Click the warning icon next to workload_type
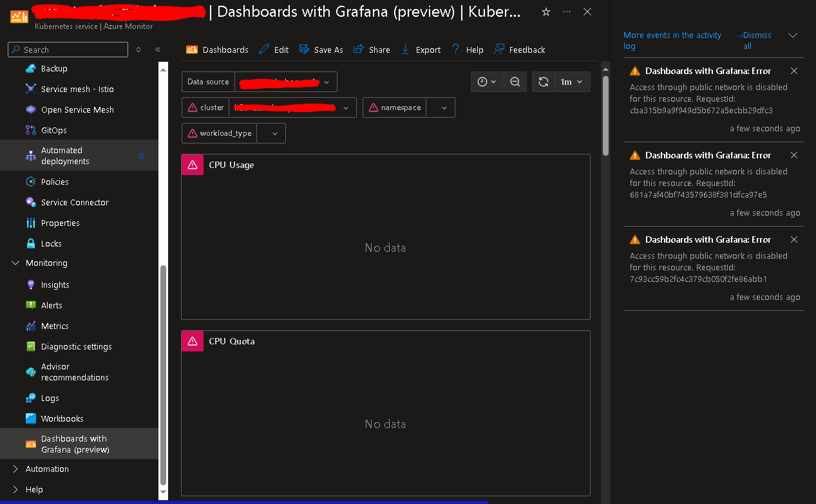816x504 pixels. pyautogui.click(x=193, y=133)
